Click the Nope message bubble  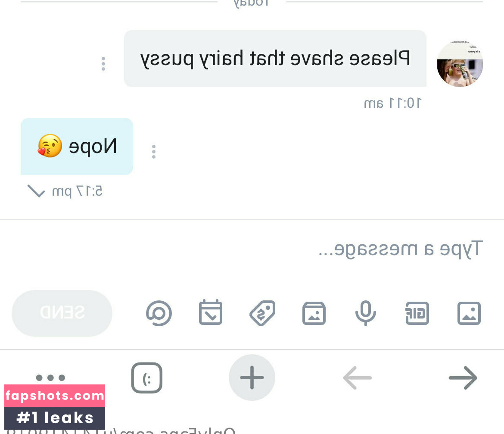coord(77,146)
